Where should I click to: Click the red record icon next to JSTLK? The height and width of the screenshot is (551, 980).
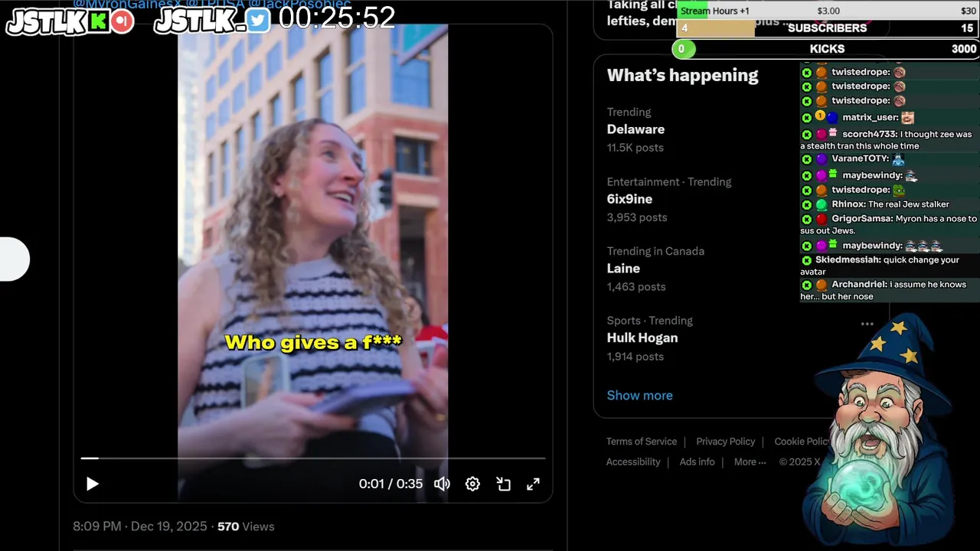(x=122, y=21)
